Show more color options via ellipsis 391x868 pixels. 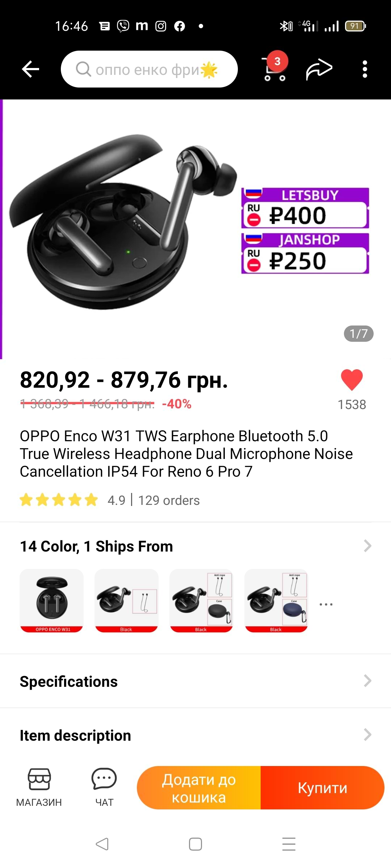coord(326,604)
